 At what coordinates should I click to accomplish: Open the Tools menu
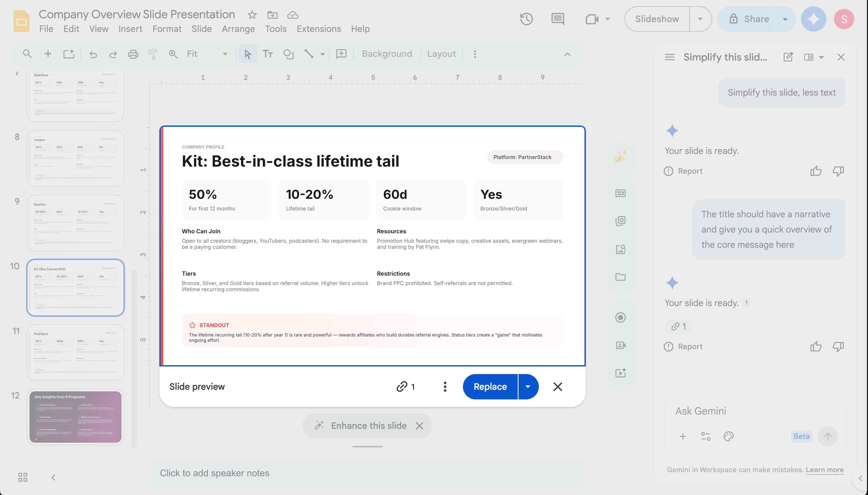(x=276, y=29)
